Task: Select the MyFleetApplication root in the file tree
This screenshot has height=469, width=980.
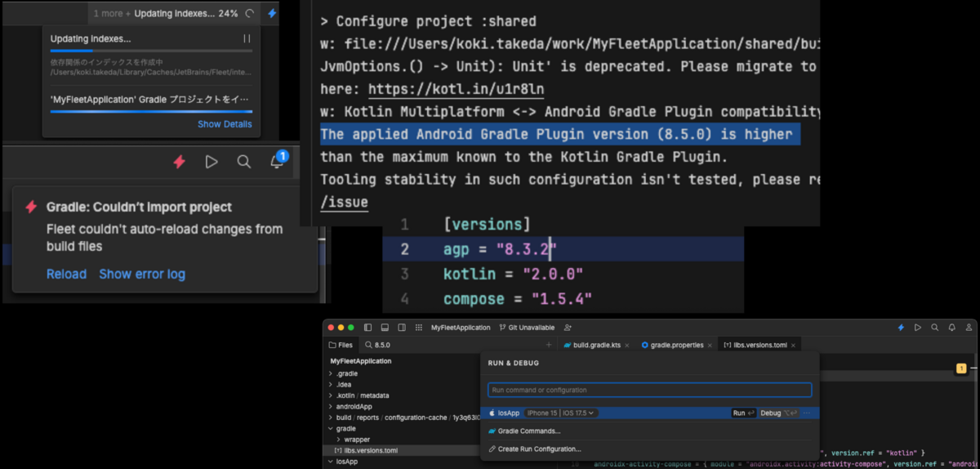Action: click(x=361, y=360)
